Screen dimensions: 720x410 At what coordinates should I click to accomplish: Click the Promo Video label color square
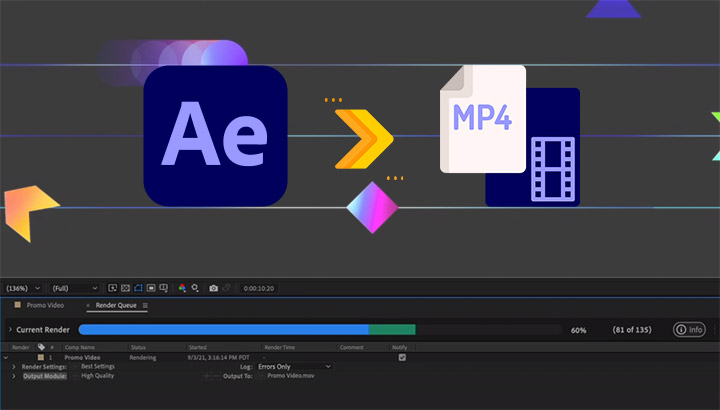(40, 357)
